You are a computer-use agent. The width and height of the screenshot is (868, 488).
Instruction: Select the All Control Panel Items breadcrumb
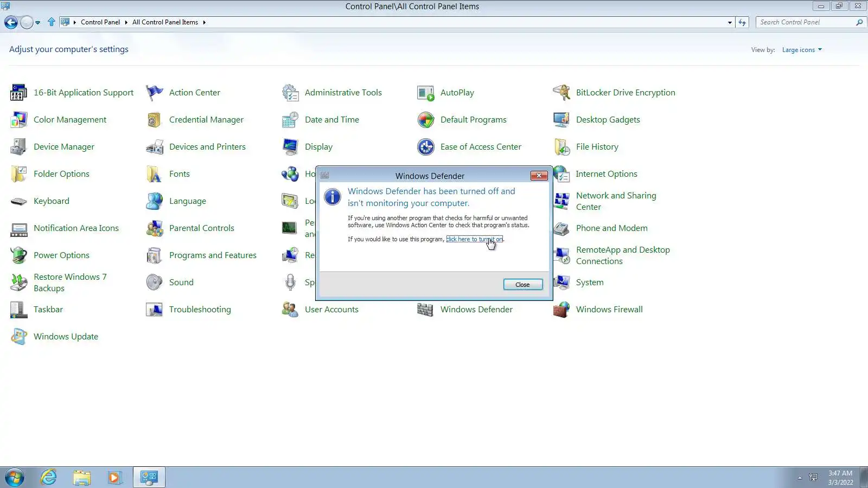pos(165,22)
